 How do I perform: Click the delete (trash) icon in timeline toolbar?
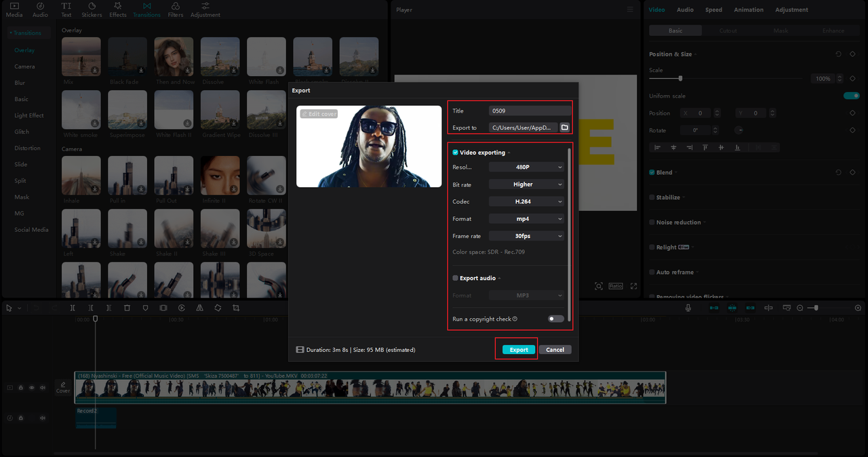[x=127, y=308]
